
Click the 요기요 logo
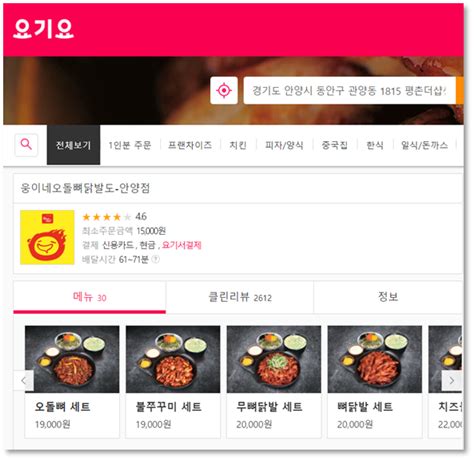pos(43,29)
